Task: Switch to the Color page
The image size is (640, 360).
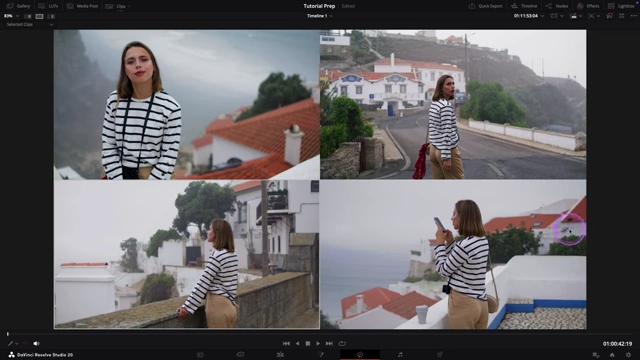Action: (360, 355)
